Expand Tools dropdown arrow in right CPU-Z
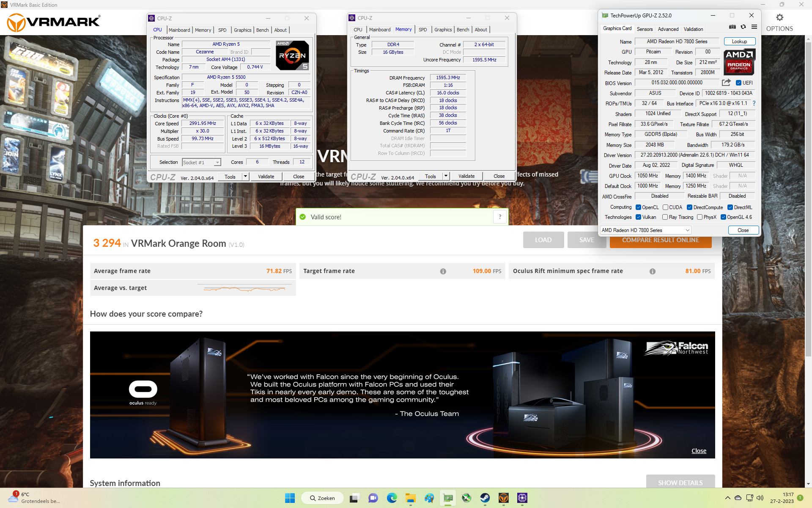Image resolution: width=812 pixels, height=508 pixels. 446,176
